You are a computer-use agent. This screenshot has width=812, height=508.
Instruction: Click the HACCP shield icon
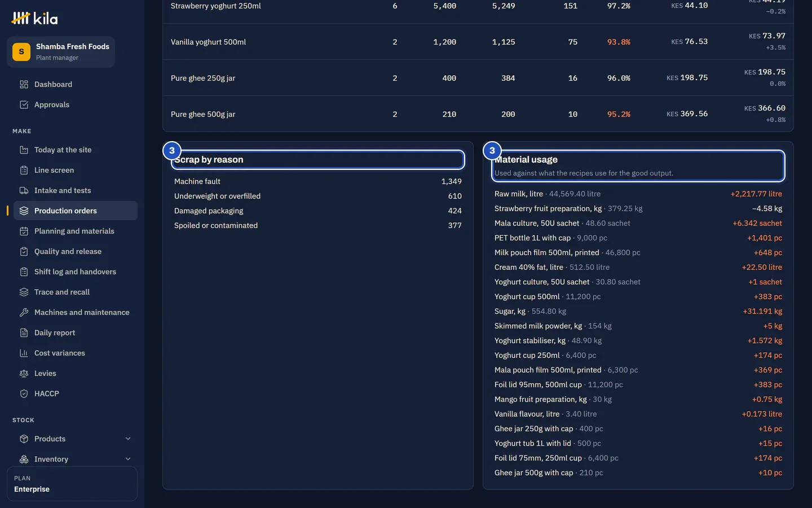[x=24, y=393]
